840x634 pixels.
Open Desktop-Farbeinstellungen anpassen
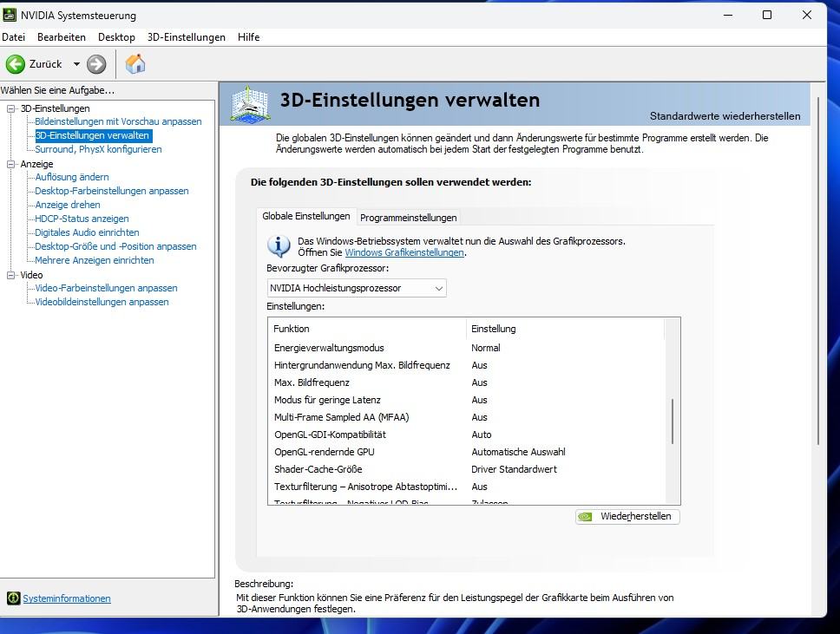111,191
